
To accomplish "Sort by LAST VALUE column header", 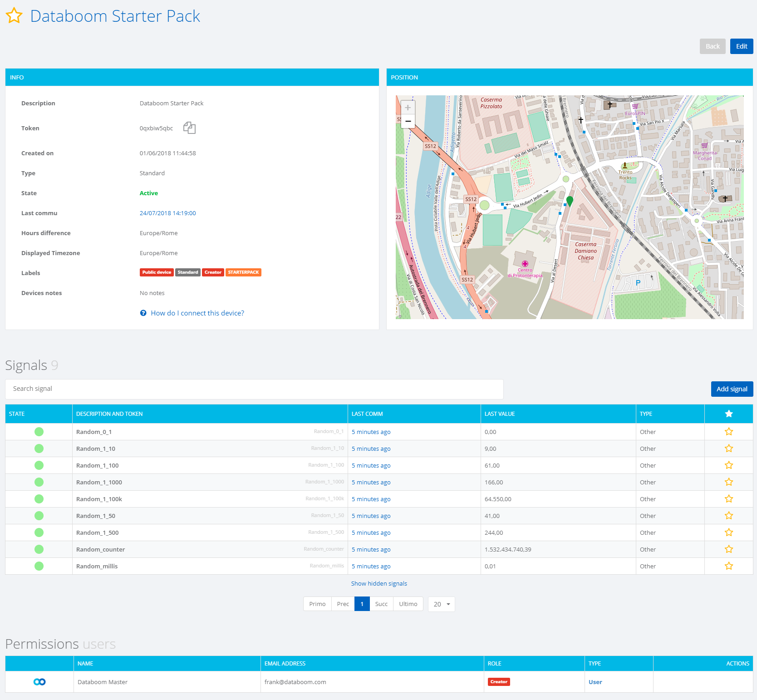I will pyautogui.click(x=559, y=414).
